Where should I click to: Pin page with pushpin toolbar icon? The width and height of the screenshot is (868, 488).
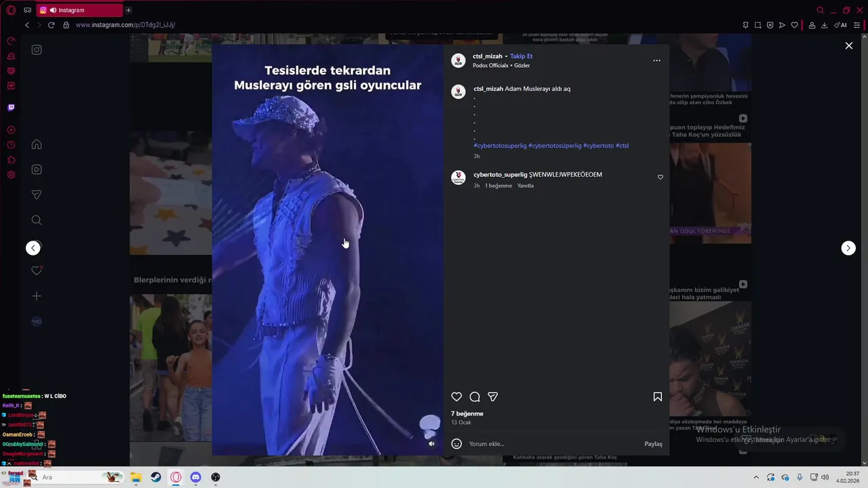(745, 25)
